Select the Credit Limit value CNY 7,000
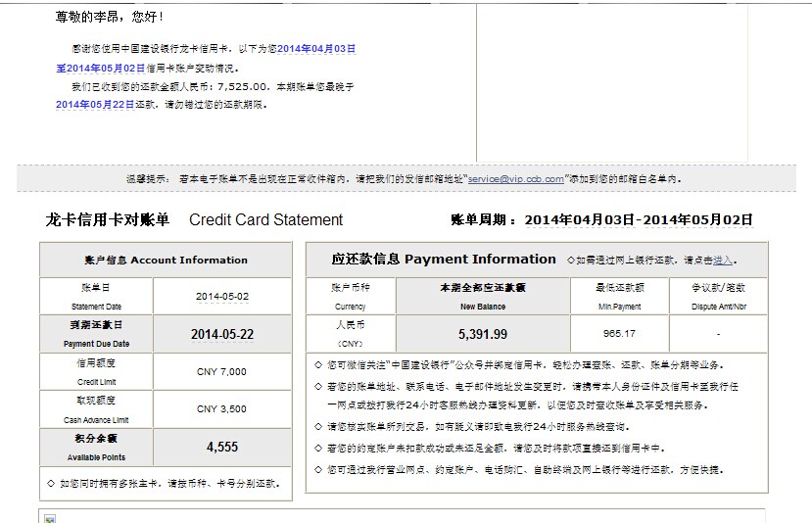812x523 pixels. point(222,372)
